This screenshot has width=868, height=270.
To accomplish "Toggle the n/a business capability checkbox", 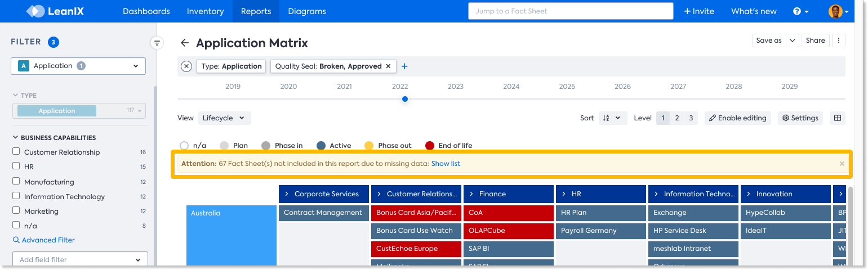I will (16, 226).
